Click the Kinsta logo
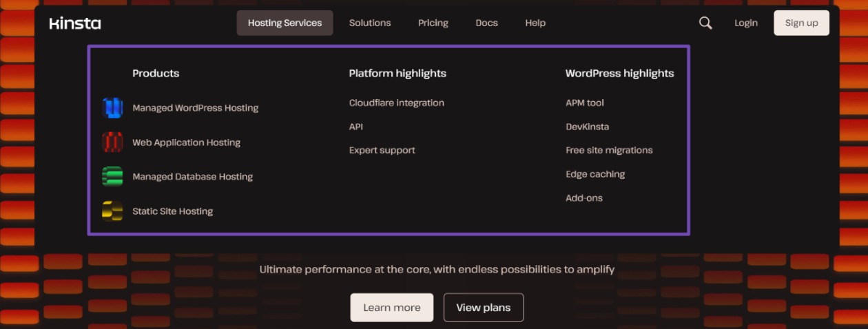This screenshot has width=868, height=329. [x=75, y=23]
